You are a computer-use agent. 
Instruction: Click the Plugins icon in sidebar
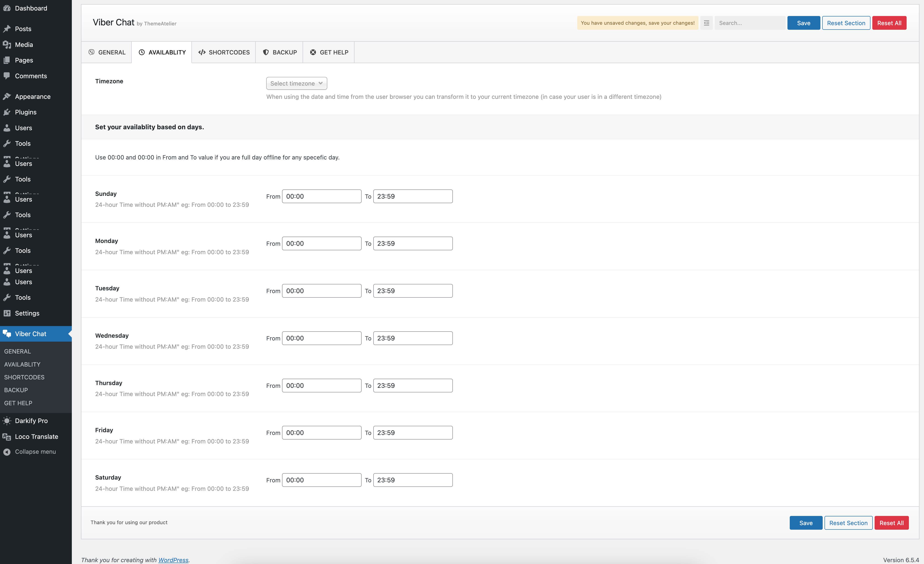[x=7, y=112]
